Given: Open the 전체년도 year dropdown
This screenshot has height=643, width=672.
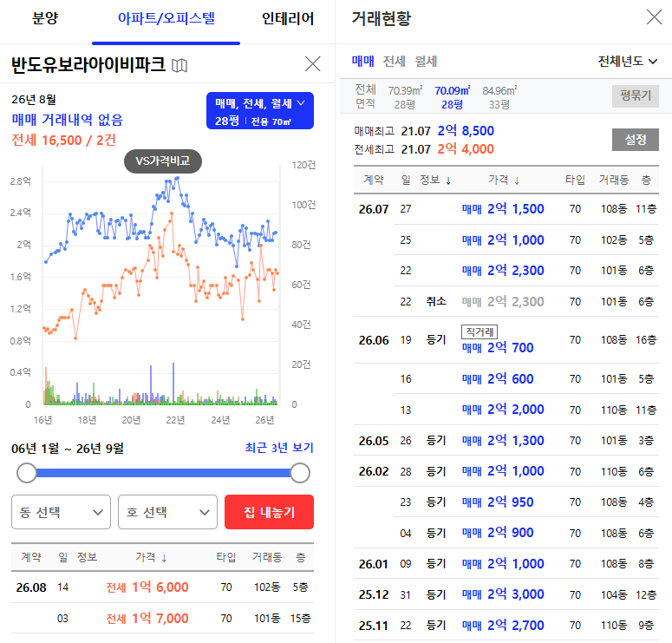Looking at the screenshot, I should pyautogui.click(x=628, y=61).
